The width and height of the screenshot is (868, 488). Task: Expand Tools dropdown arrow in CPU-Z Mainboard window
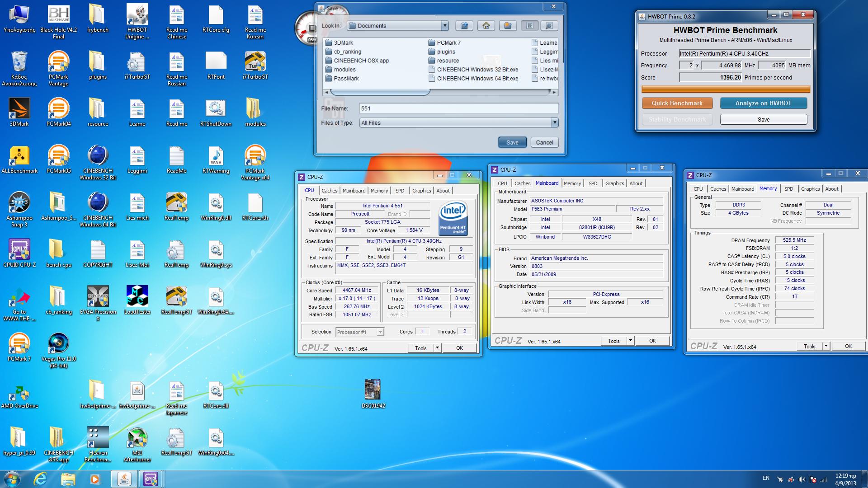click(x=630, y=341)
